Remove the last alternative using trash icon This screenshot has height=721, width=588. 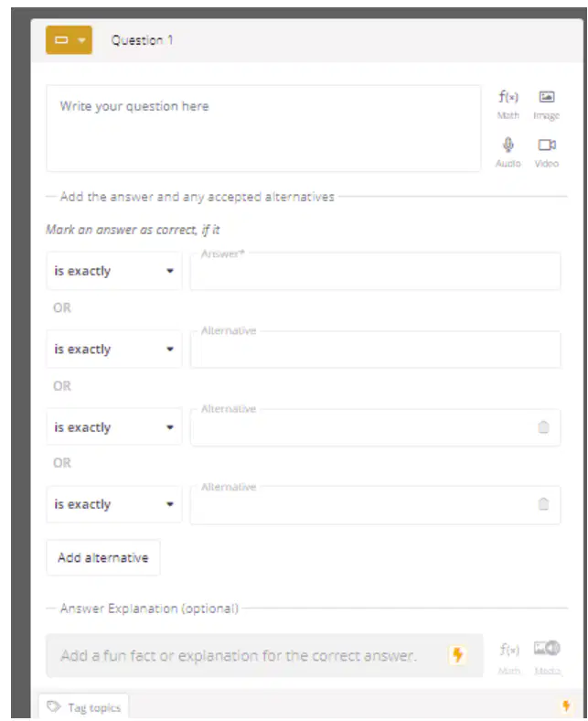[543, 504]
